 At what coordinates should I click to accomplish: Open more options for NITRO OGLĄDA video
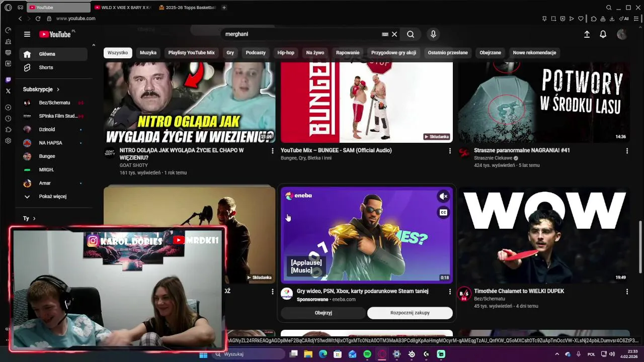[273, 151]
